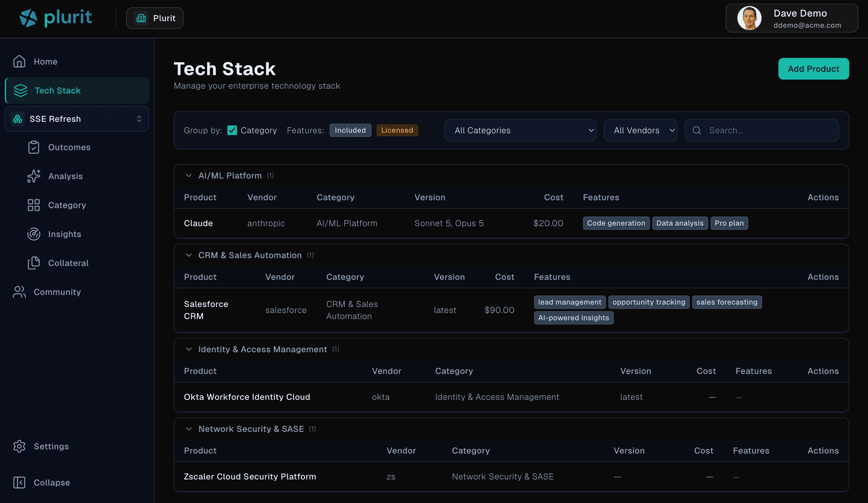Click the Collapse sidebar label
868x503 pixels.
tap(52, 483)
